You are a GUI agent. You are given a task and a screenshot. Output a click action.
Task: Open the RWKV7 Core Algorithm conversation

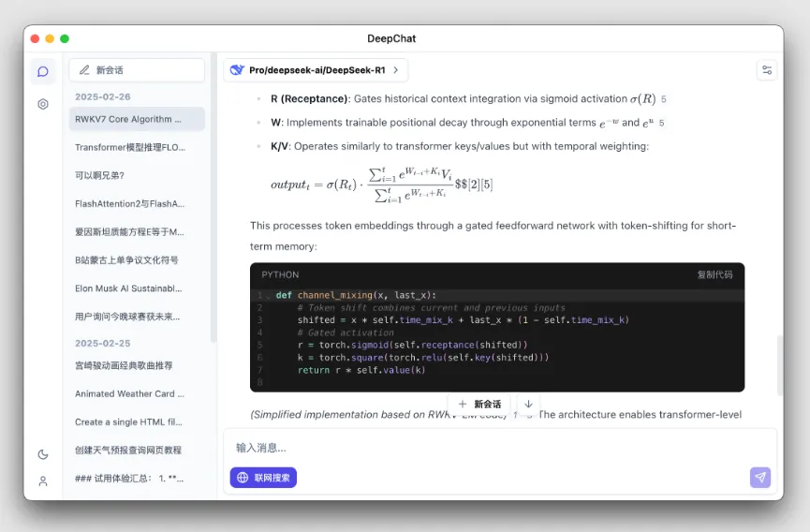137,119
